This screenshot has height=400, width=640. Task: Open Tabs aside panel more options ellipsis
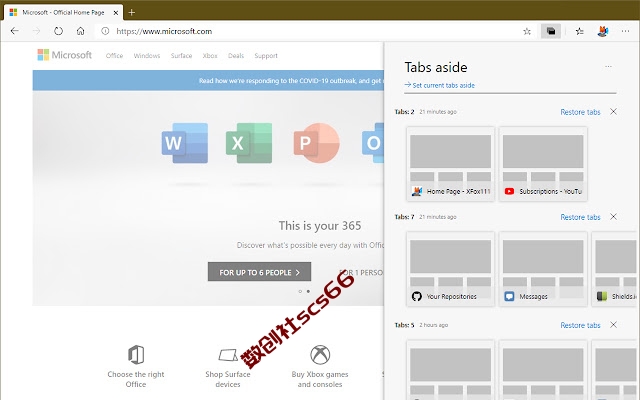pyautogui.click(x=608, y=67)
